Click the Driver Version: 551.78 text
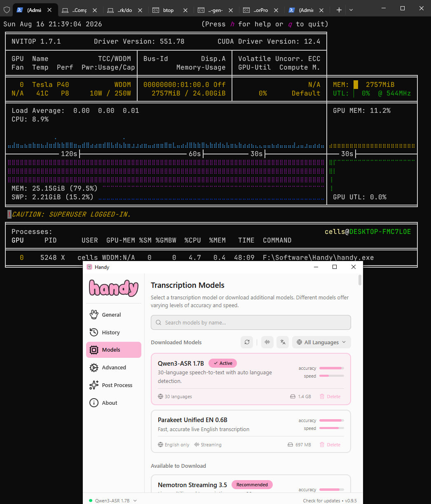The height and width of the screenshot is (504, 431). pyautogui.click(x=139, y=41)
